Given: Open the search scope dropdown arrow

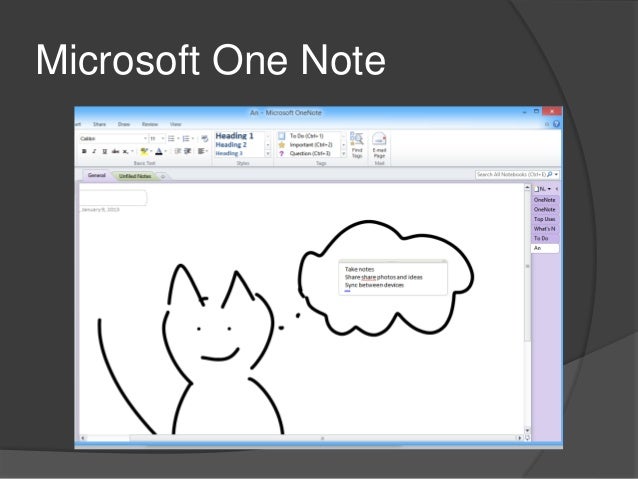Looking at the screenshot, I should 556,174.
